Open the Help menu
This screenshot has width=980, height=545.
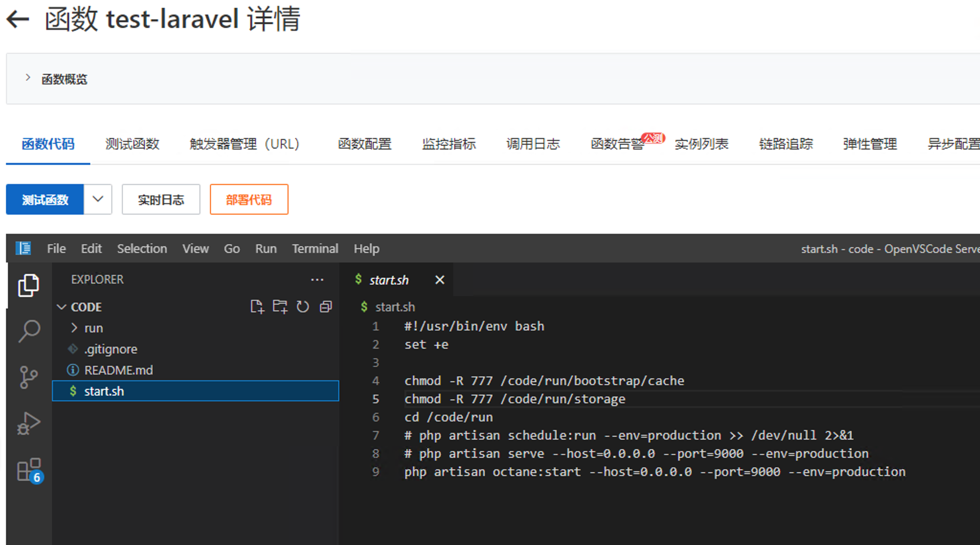366,249
